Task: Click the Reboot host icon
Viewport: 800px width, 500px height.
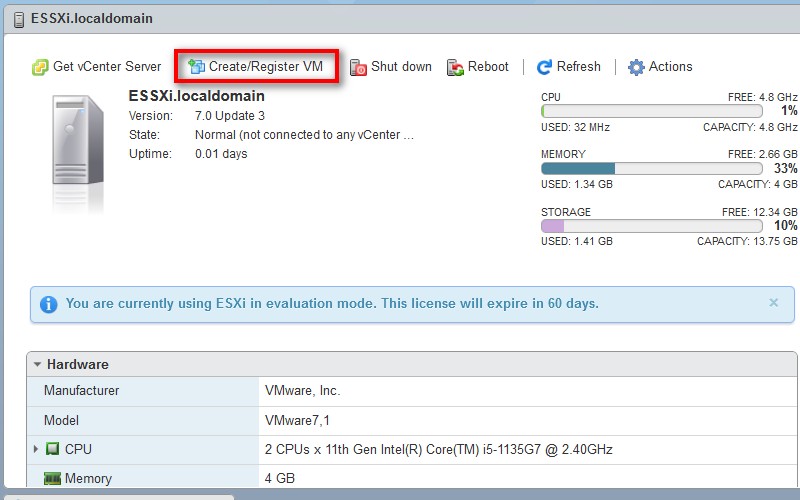Action: [x=455, y=67]
